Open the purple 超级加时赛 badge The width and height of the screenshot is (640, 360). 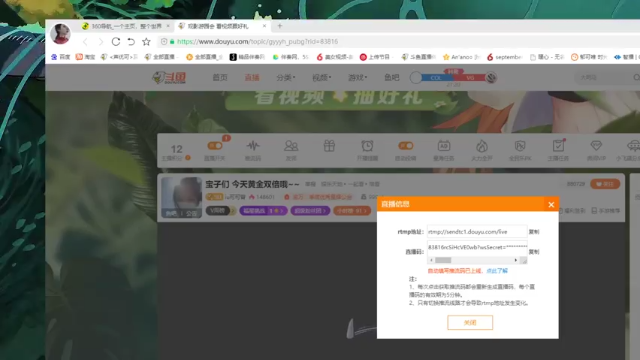click(x=310, y=211)
